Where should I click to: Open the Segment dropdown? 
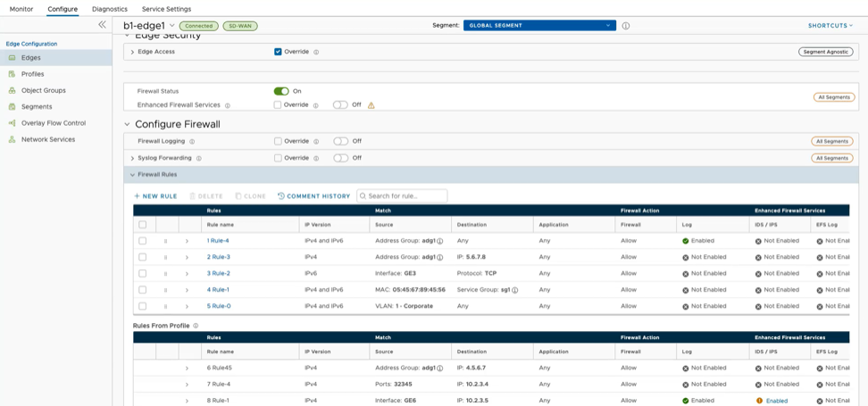pyautogui.click(x=539, y=26)
